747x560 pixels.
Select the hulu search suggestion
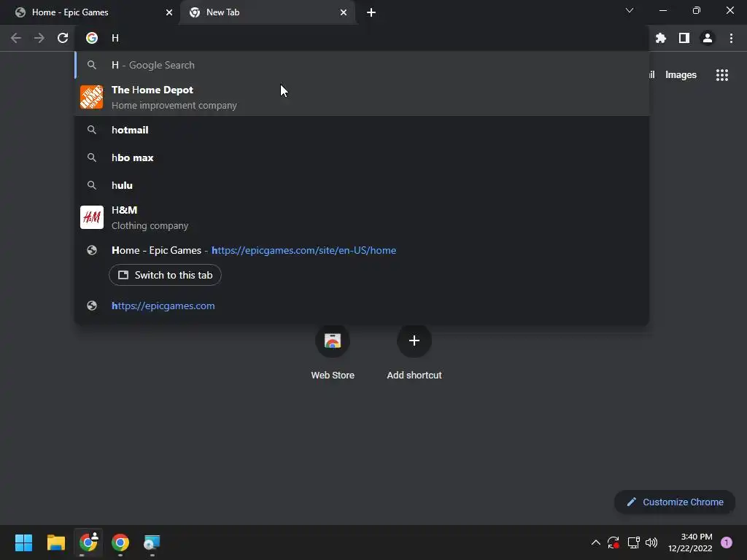pos(362,185)
